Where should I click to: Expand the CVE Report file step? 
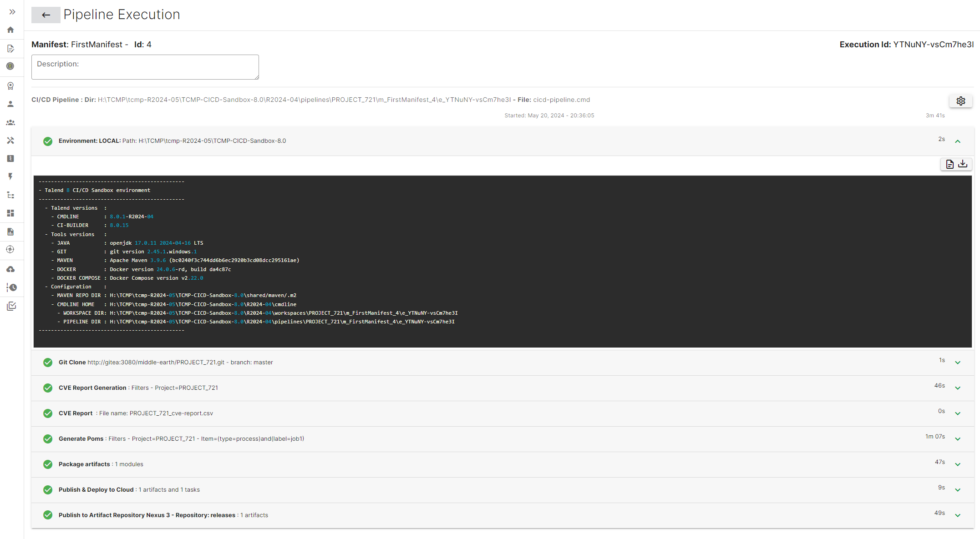tap(958, 413)
